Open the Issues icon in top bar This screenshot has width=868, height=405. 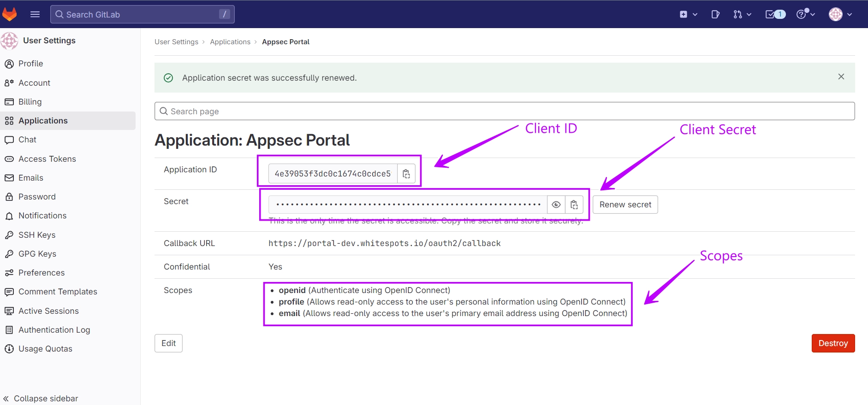tap(715, 14)
